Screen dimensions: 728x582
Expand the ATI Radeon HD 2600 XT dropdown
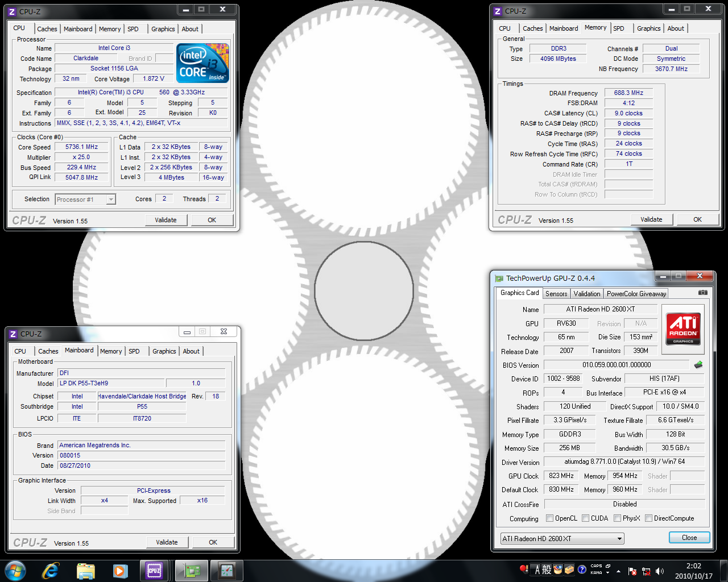tap(562, 538)
